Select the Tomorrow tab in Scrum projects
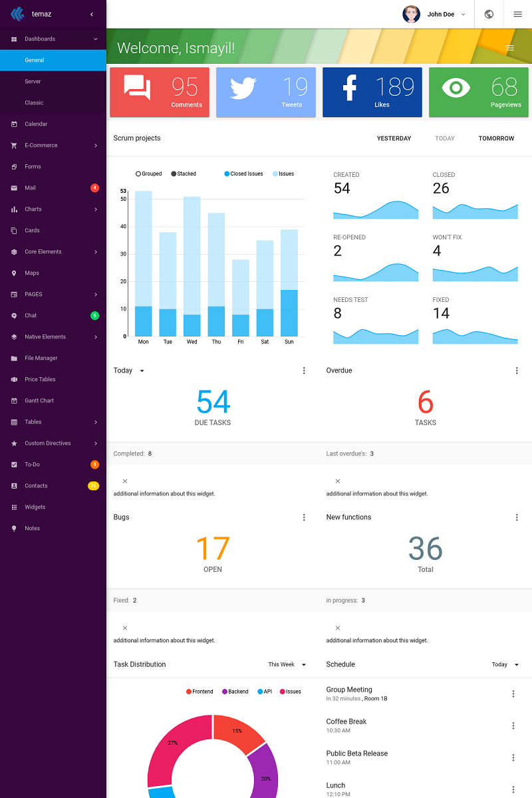 (x=496, y=138)
